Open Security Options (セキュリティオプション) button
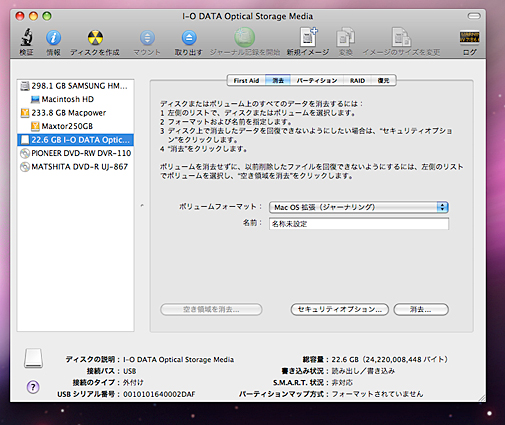505x425 pixels. pyautogui.click(x=340, y=309)
